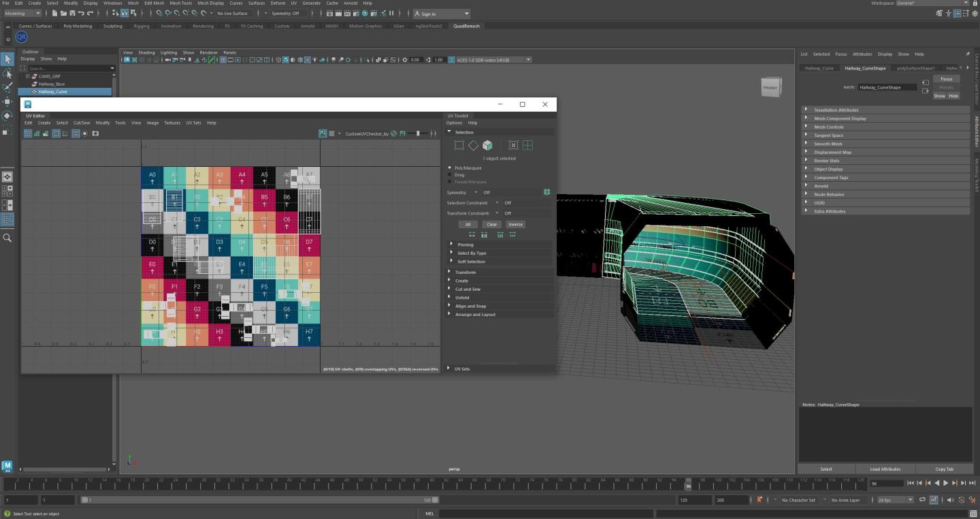Select the UV vertex selection mode icon in UV Toolkit

click(x=459, y=145)
